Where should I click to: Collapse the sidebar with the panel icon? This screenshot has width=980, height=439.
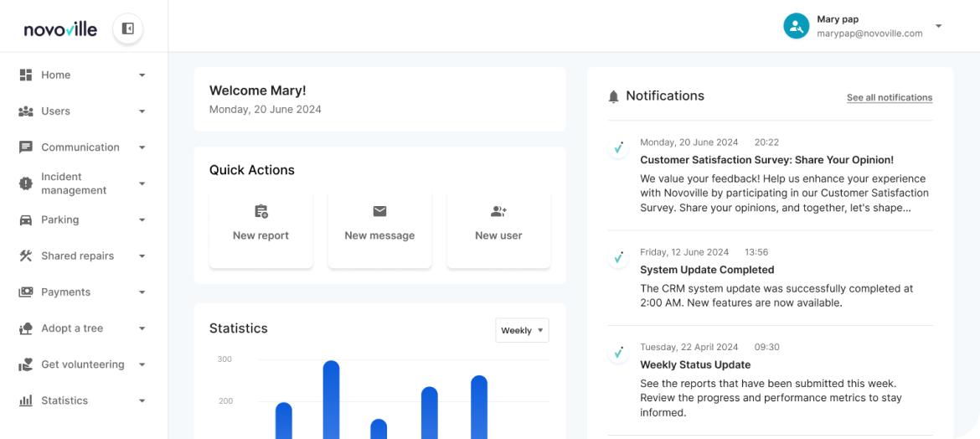(x=128, y=28)
